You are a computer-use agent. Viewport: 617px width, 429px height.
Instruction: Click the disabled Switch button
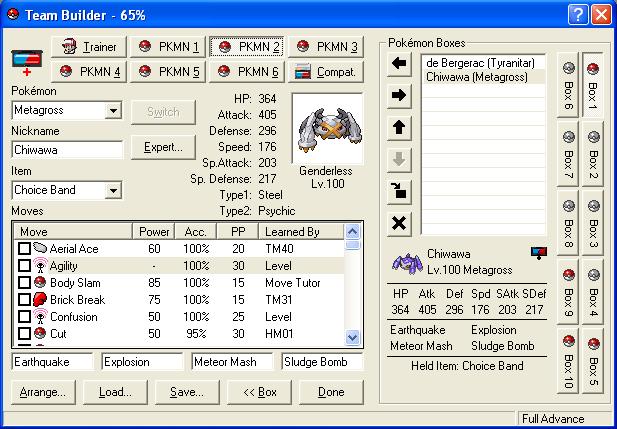coord(163,112)
